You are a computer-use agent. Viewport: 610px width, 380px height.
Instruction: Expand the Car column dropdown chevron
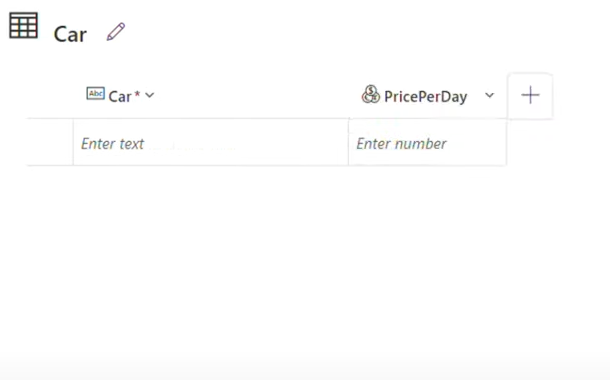coord(150,95)
